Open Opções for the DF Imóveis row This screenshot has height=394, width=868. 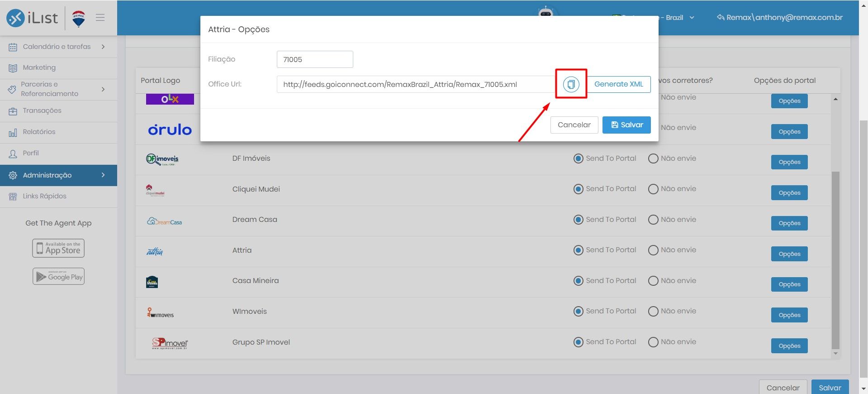point(789,162)
